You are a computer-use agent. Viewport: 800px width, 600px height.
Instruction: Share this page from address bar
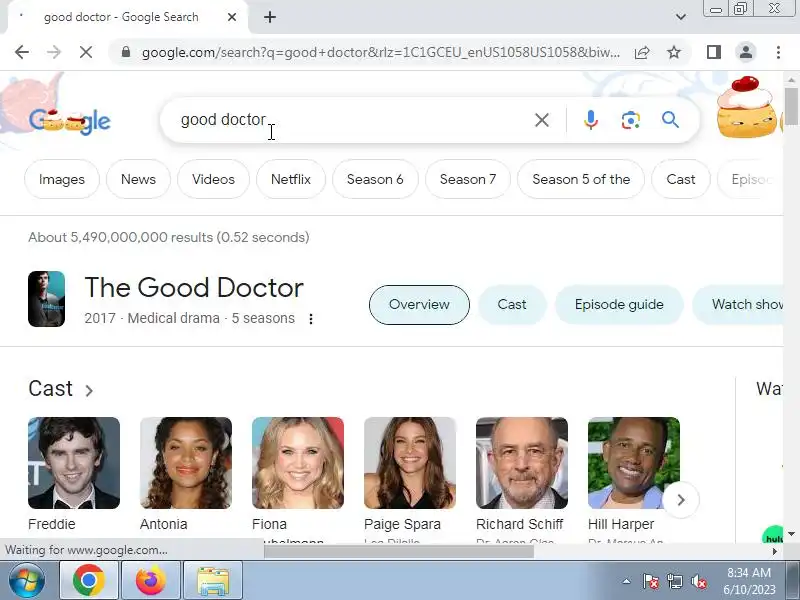click(x=642, y=52)
